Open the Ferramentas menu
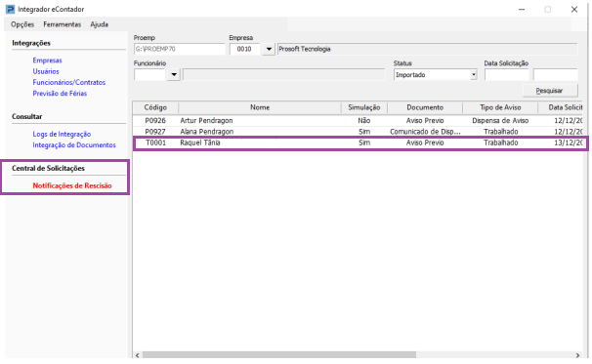This screenshot has height=364, width=592. point(62,24)
